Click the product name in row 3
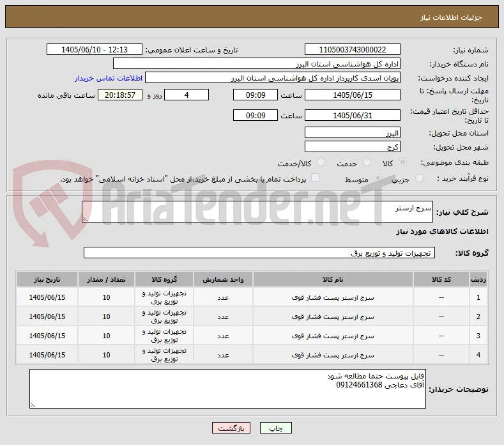The height and width of the screenshot is (445, 504). tap(333, 336)
